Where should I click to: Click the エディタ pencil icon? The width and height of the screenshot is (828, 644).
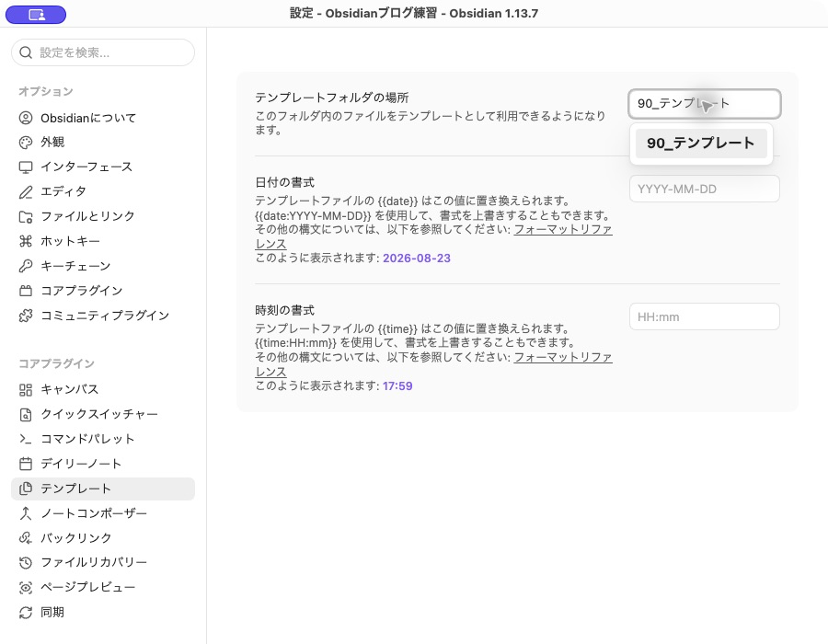click(26, 191)
